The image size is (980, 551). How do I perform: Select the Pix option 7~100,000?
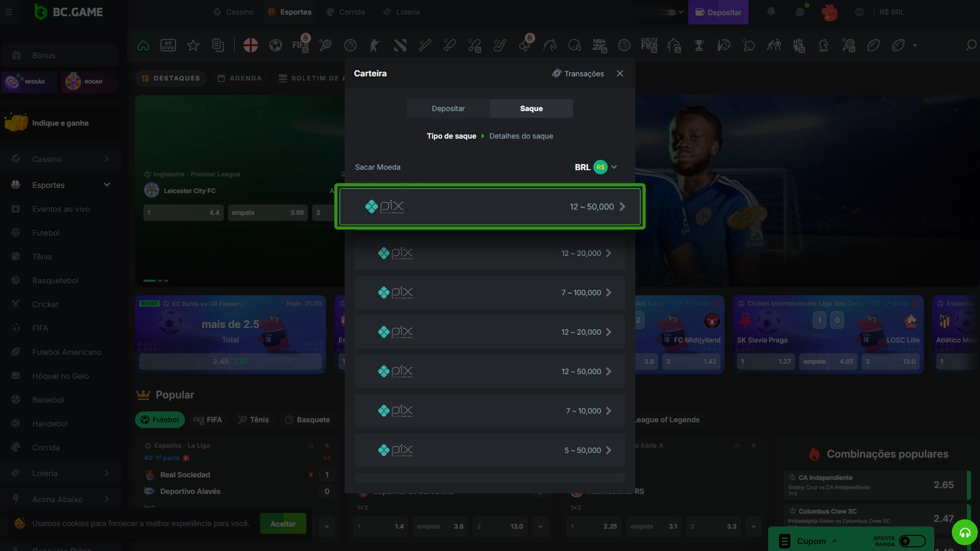pyautogui.click(x=490, y=292)
